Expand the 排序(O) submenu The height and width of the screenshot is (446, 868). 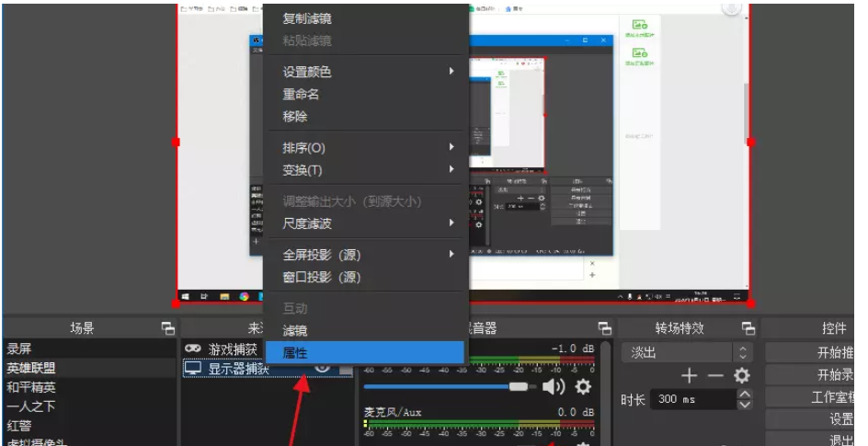pyautogui.click(x=451, y=146)
